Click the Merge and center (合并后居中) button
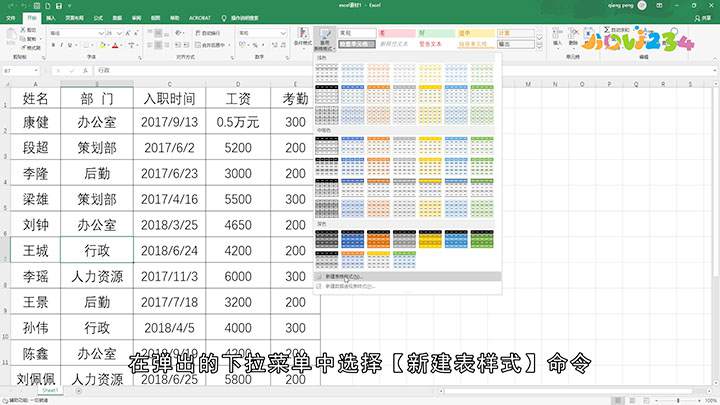This screenshot has width=720, height=405. (212, 45)
